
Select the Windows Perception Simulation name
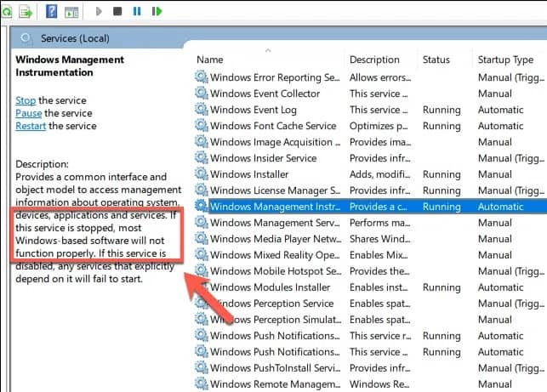click(x=276, y=320)
